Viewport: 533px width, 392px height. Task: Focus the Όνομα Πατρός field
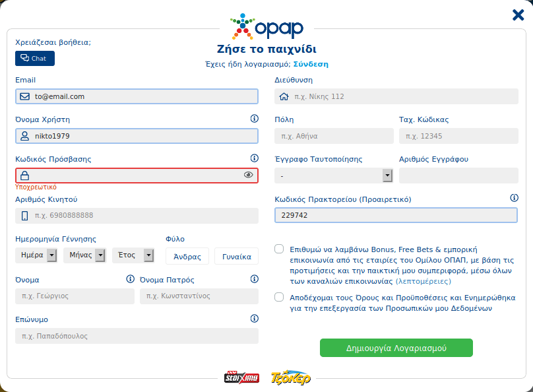199,296
